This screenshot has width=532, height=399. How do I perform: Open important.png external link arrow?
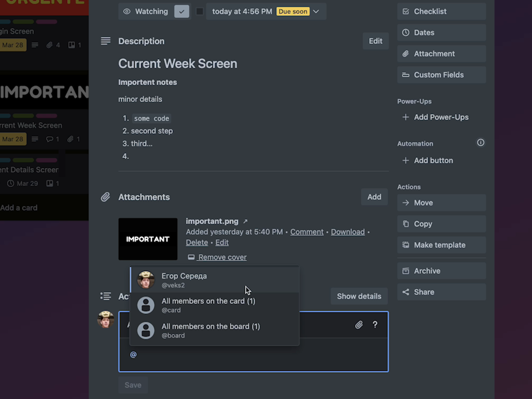245,222
